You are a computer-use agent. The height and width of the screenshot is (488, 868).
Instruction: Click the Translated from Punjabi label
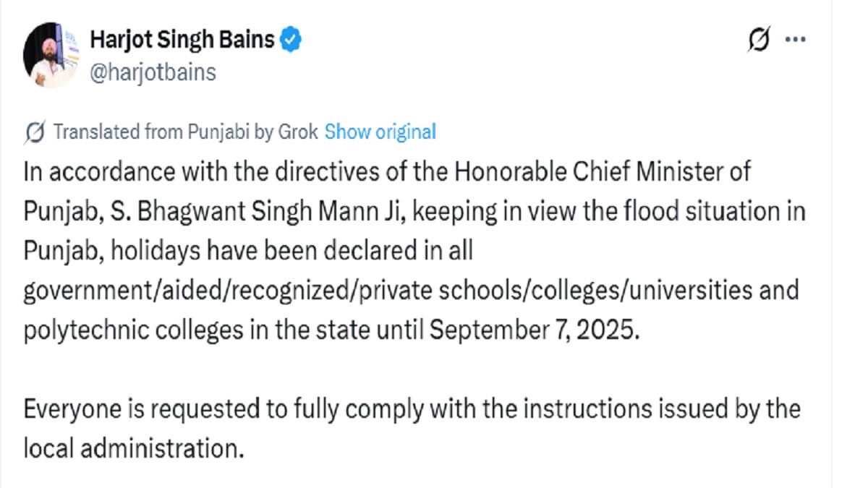click(x=153, y=132)
